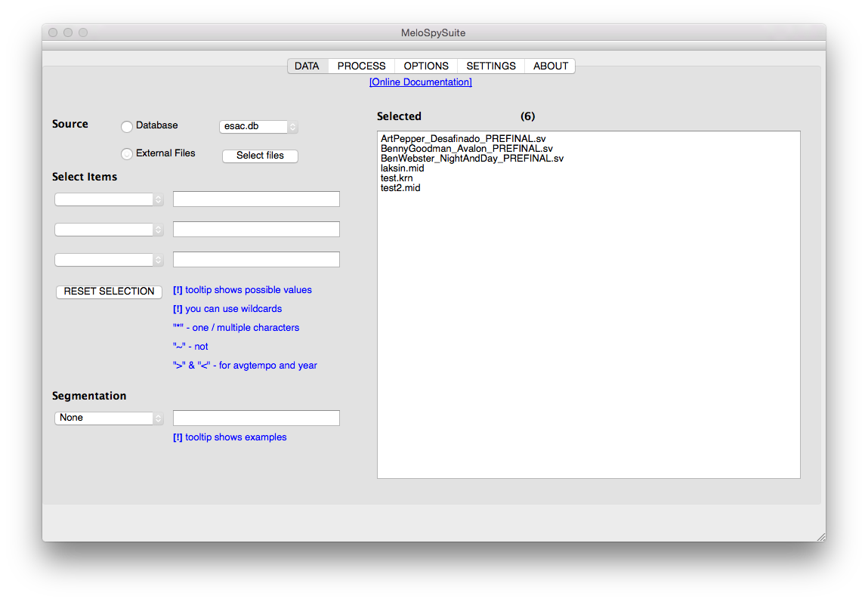Open the PROCESS tab
The height and width of the screenshot is (602, 868).
coord(362,66)
